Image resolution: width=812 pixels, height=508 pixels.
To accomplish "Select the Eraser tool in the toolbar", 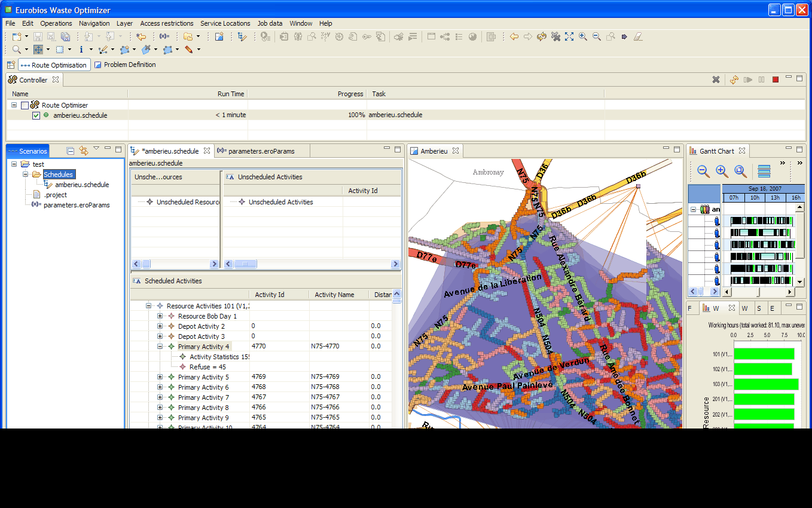I will point(638,36).
